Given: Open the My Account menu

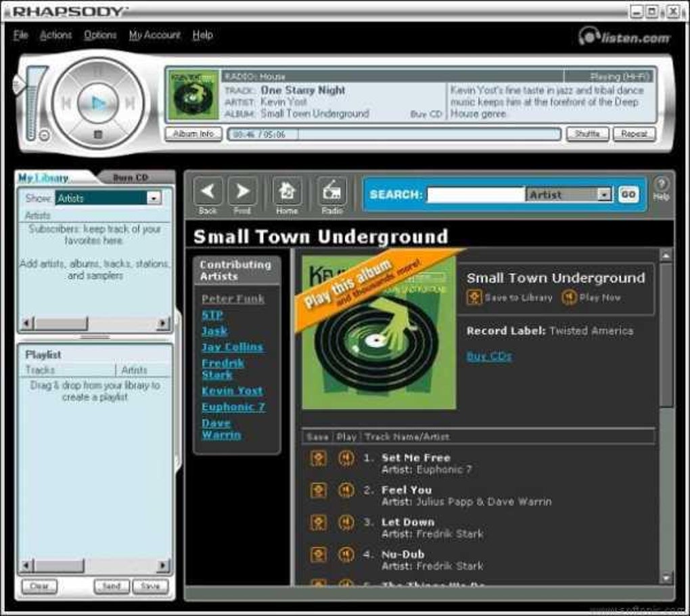Looking at the screenshot, I should pos(154,34).
